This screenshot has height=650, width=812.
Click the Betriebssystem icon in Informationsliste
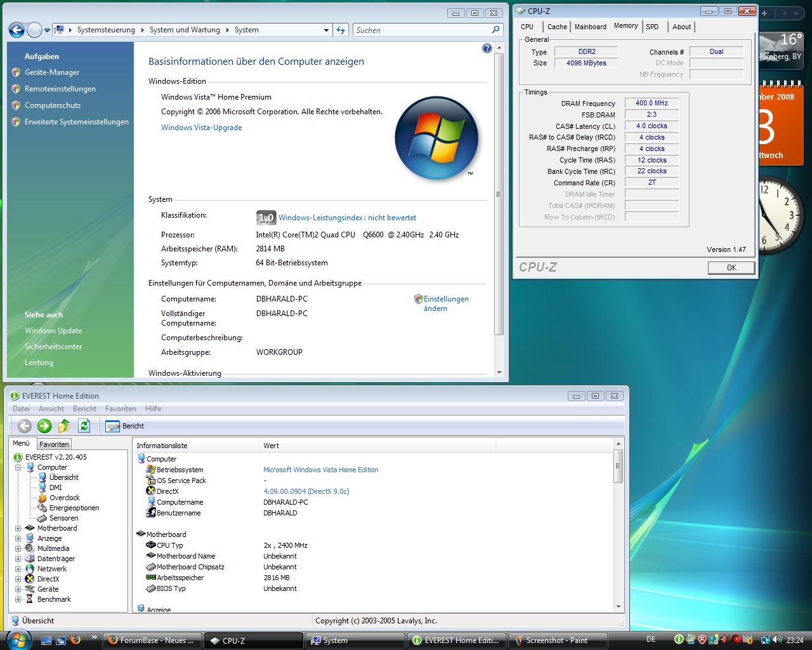[x=151, y=470]
